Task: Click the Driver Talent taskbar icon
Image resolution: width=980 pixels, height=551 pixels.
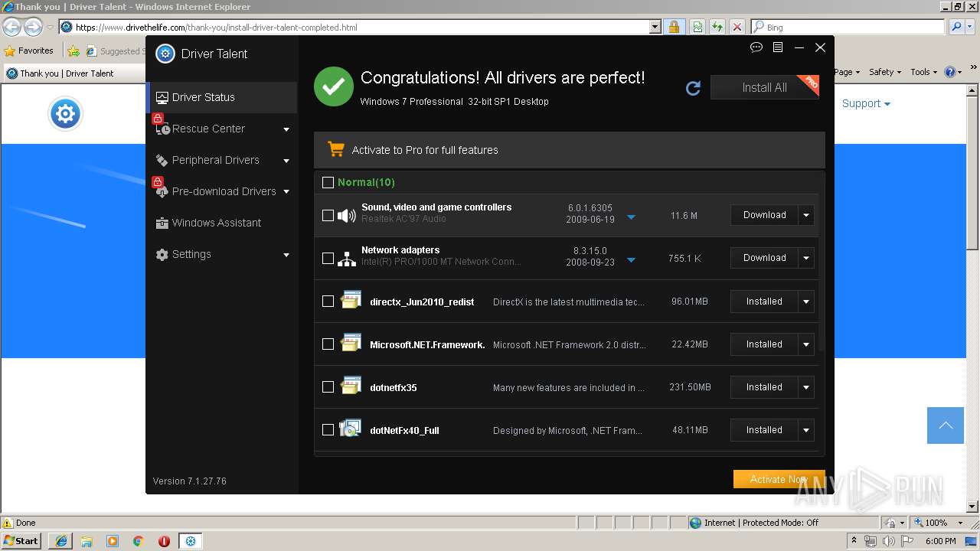Action: (x=191, y=541)
